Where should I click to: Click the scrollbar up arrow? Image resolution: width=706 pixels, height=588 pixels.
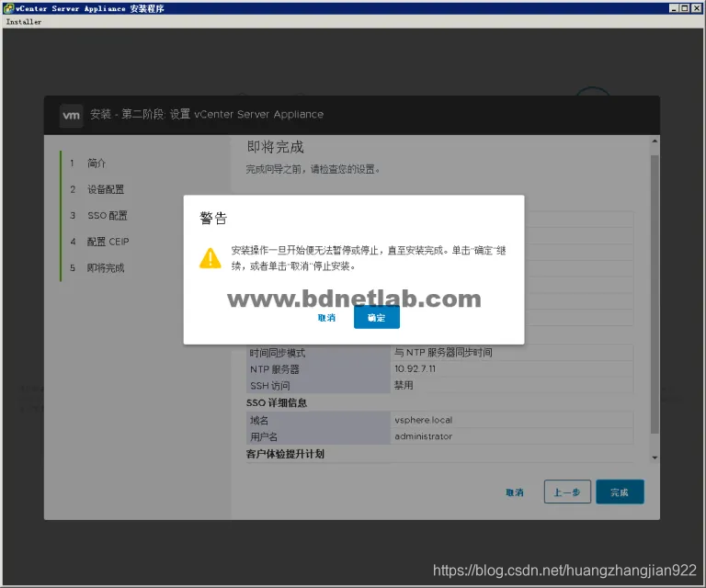(655, 141)
